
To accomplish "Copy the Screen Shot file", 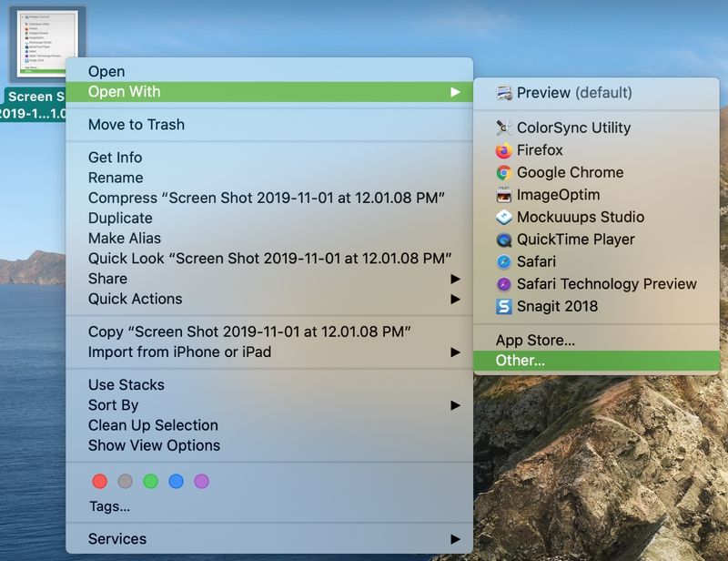I will [x=269, y=331].
